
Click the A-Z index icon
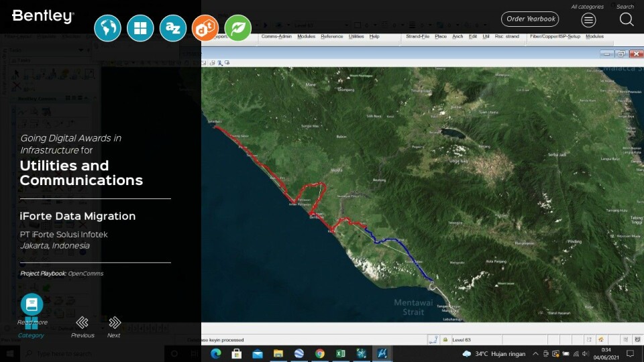[x=172, y=28]
